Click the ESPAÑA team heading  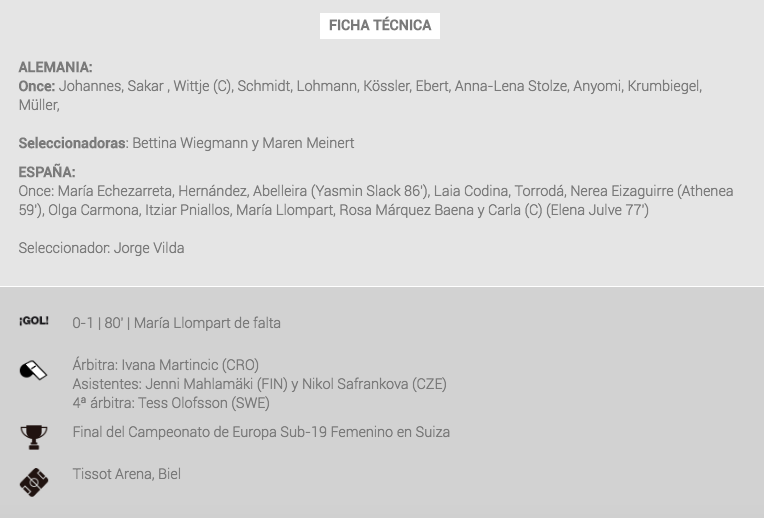tap(47, 172)
